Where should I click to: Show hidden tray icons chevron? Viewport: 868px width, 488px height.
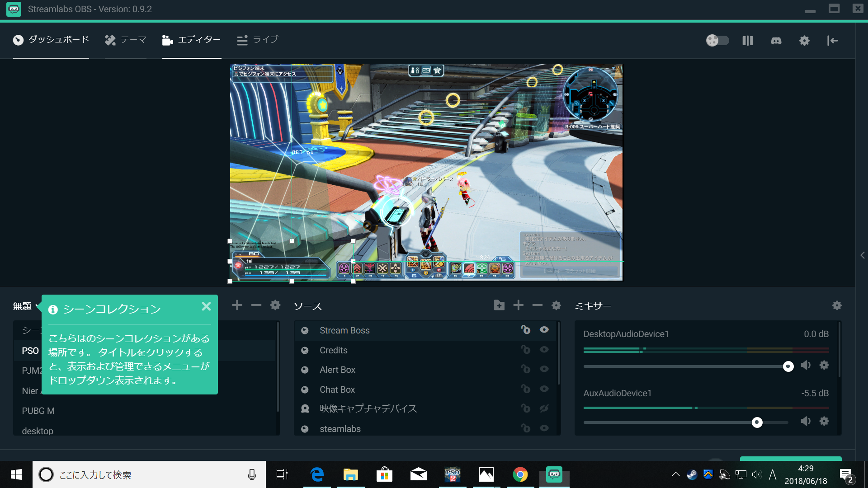(x=675, y=474)
